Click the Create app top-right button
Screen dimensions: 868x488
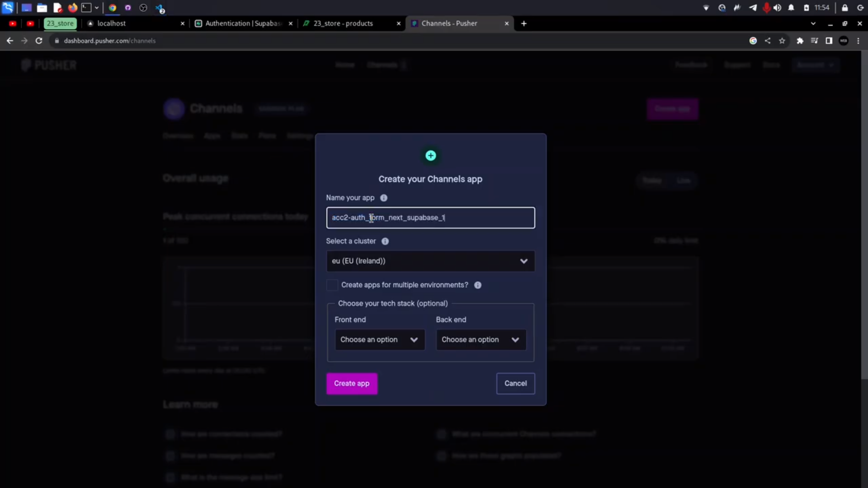pos(672,108)
